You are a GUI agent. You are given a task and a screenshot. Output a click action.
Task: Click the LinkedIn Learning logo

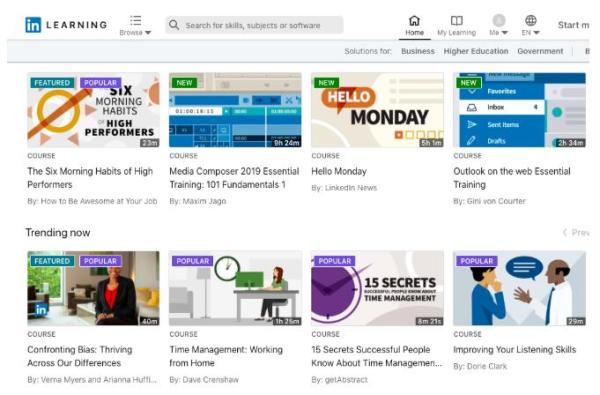click(66, 25)
